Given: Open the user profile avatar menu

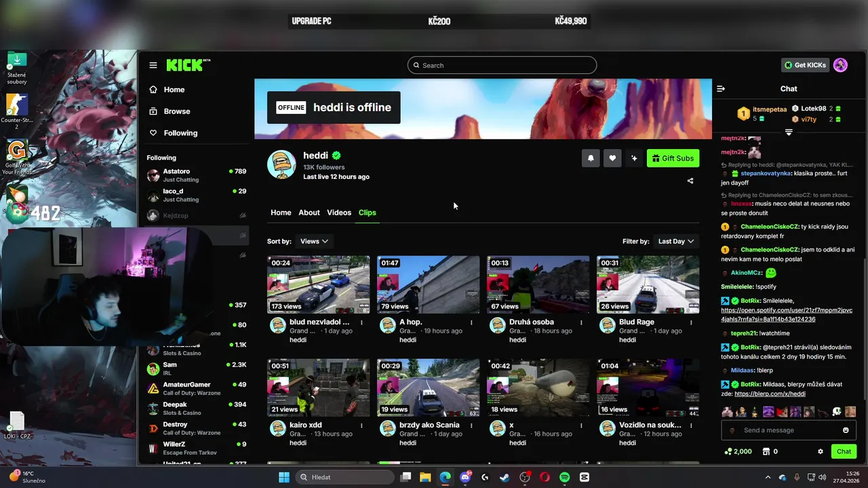Looking at the screenshot, I should tap(840, 65).
